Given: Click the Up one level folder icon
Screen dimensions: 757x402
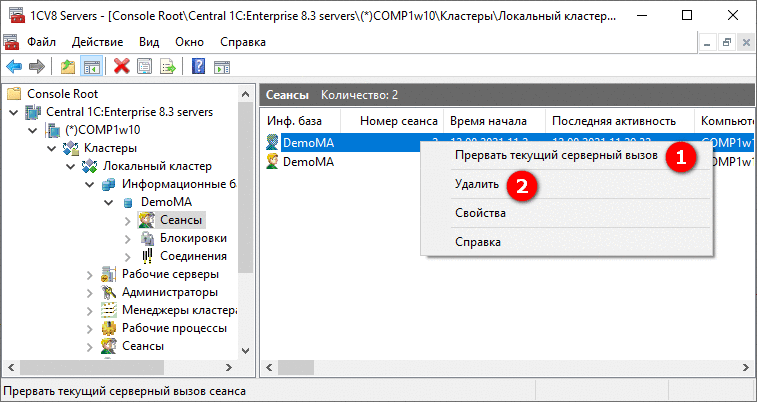Looking at the screenshot, I should [x=68, y=66].
